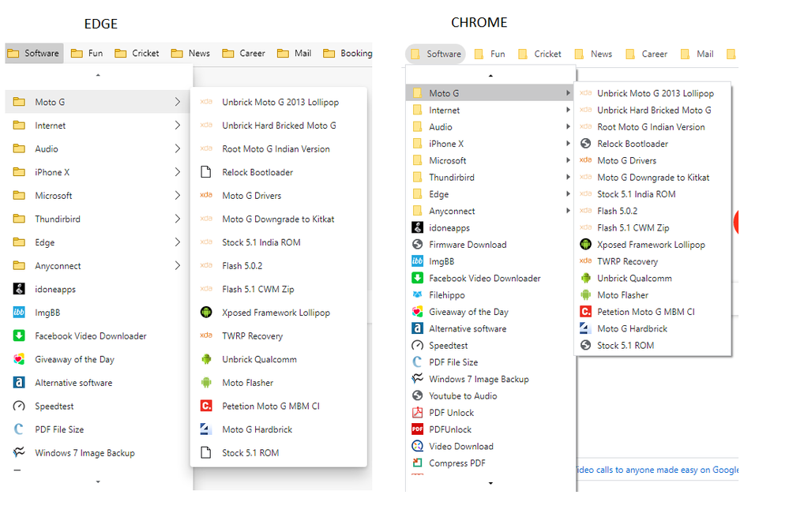The width and height of the screenshot is (789, 532).
Task: Click Windows 7 Image Backup icon in Edge
Action: [19, 452]
